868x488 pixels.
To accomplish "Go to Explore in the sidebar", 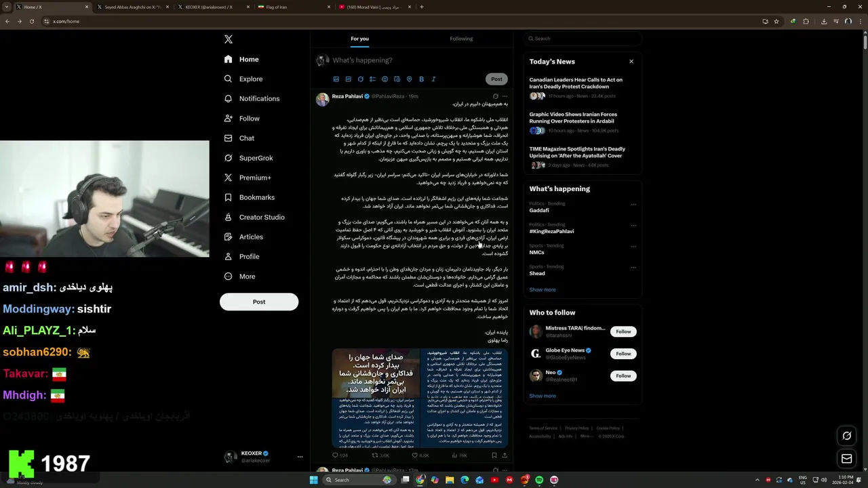I will (x=243, y=79).
